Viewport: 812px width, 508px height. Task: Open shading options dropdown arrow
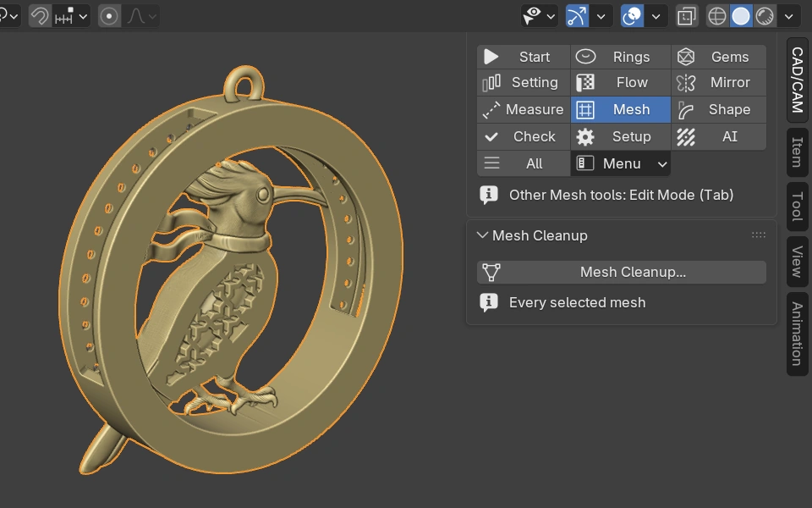click(x=788, y=16)
